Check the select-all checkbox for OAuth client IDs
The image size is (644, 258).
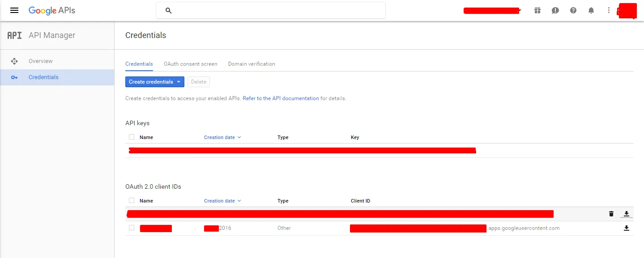pyautogui.click(x=131, y=200)
